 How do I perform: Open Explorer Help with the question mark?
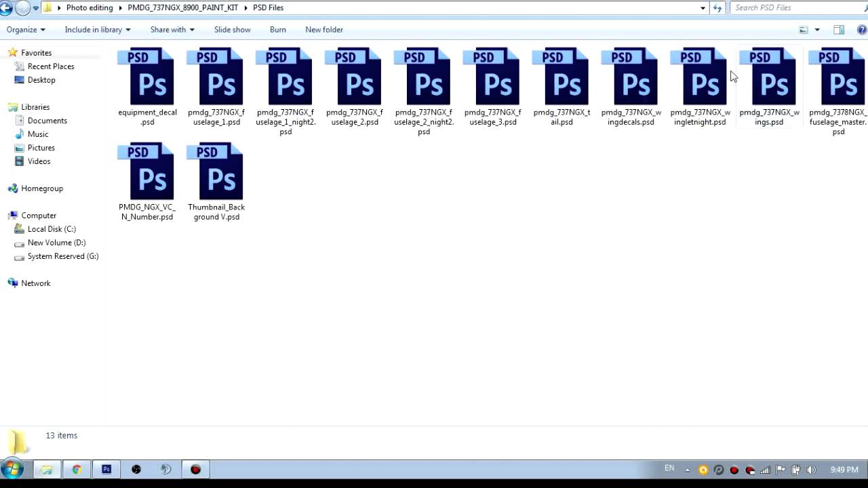click(862, 30)
